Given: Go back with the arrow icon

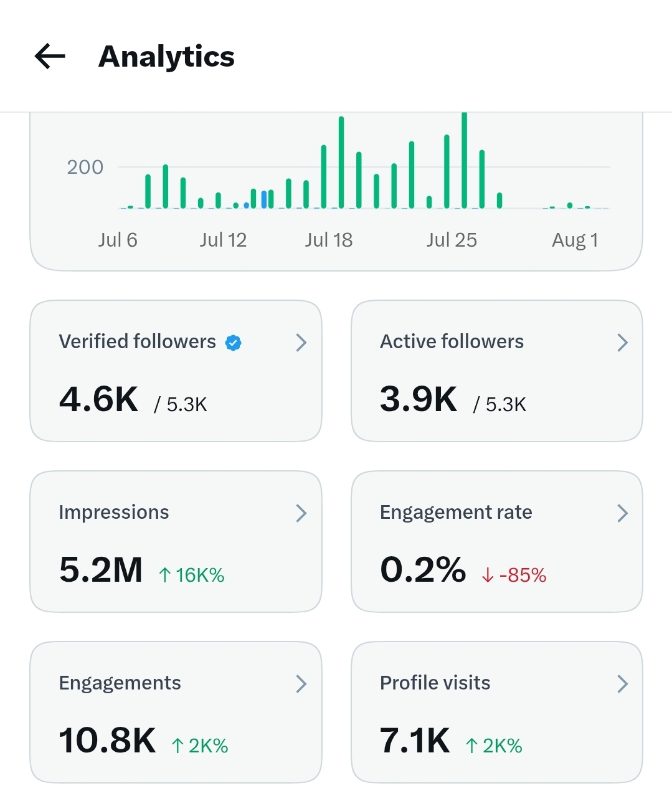Looking at the screenshot, I should (x=50, y=56).
